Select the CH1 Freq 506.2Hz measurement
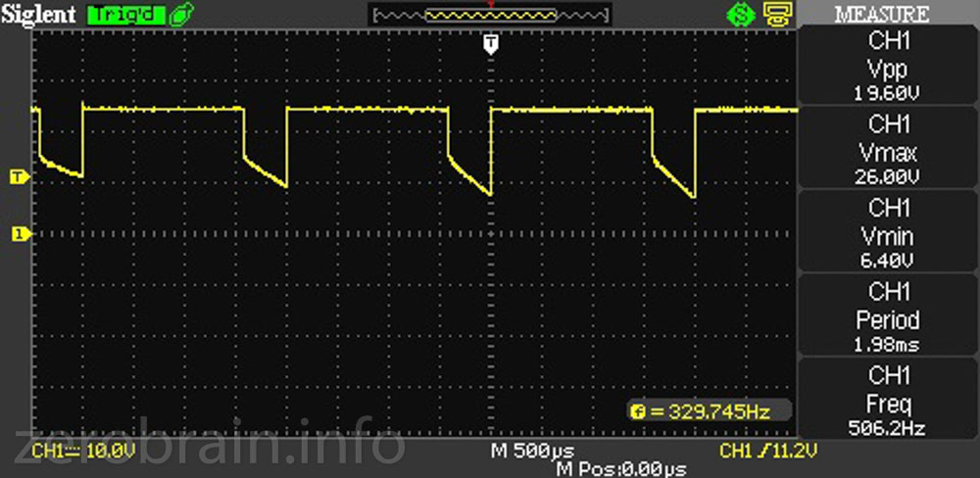This screenshot has height=478, width=980. coord(890,400)
